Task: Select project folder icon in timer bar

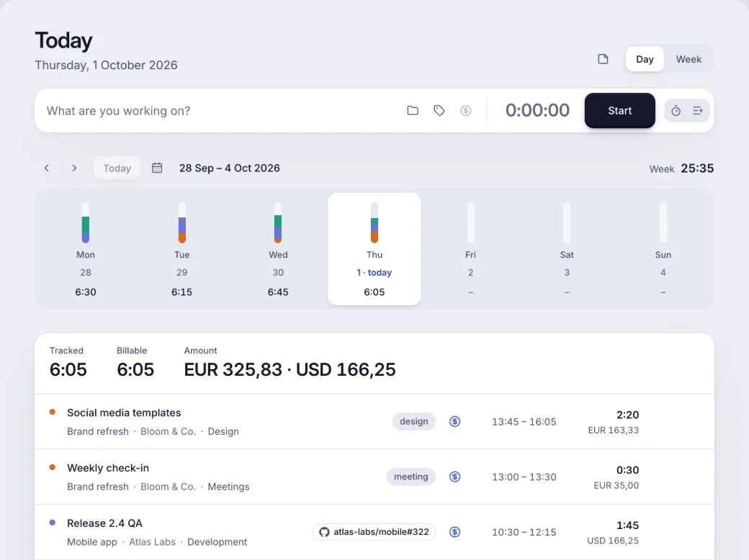Action: pos(413,111)
